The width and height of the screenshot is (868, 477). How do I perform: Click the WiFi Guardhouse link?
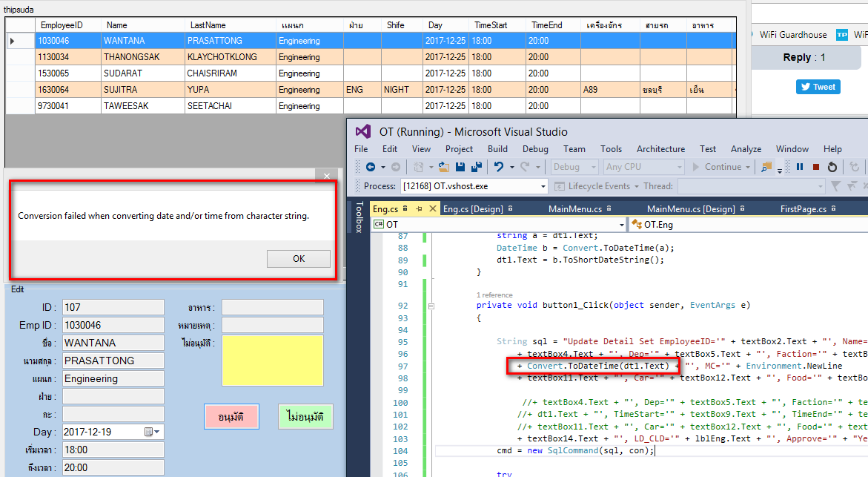click(792, 34)
